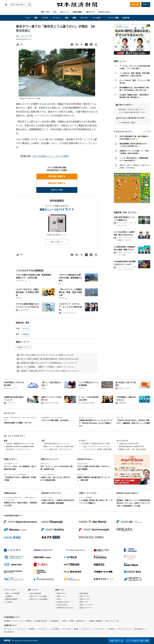Click 無料会員に登録する button
Image resolution: width=154 pixels, height=644 pixels.
[x=57, y=183]
